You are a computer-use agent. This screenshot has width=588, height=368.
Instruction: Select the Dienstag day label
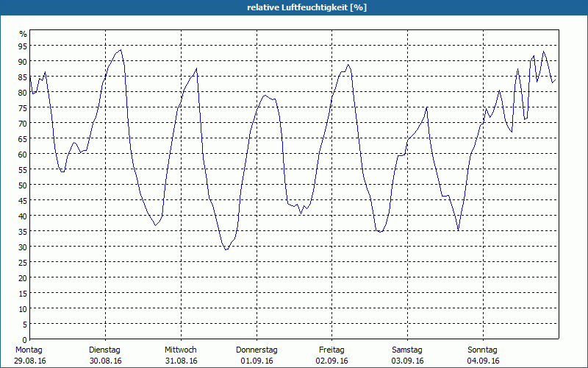point(104,350)
